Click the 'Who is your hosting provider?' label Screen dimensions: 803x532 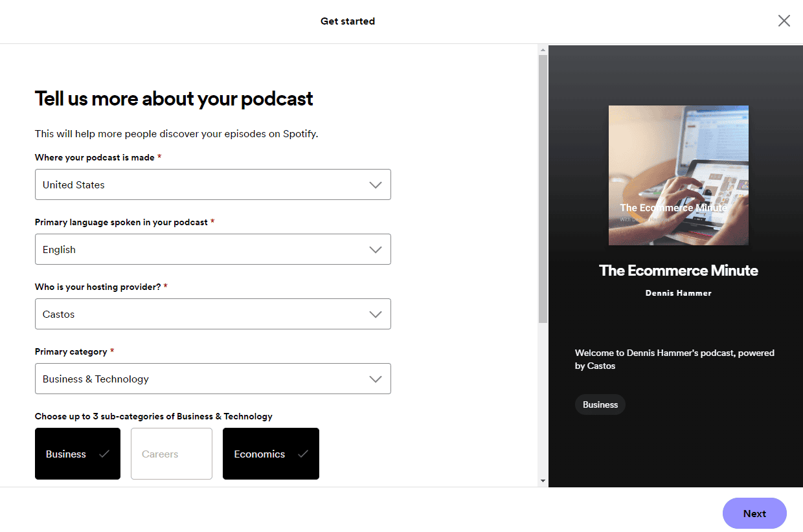coord(98,287)
